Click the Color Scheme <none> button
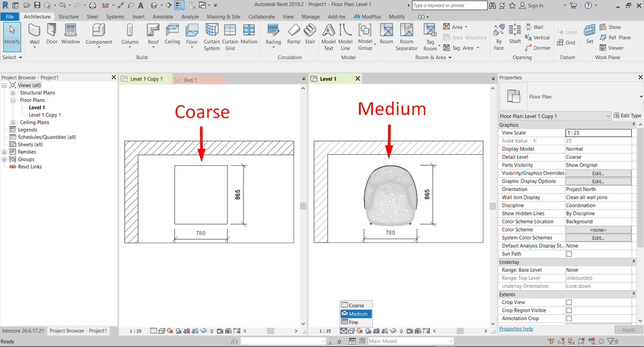The width and height of the screenshot is (644, 347). point(598,230)
